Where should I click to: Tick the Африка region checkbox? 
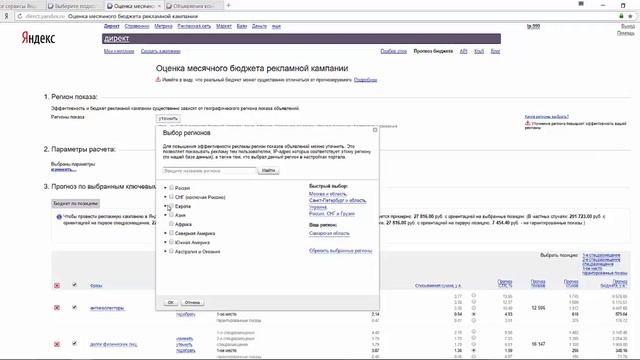click(x=171, y=224)
